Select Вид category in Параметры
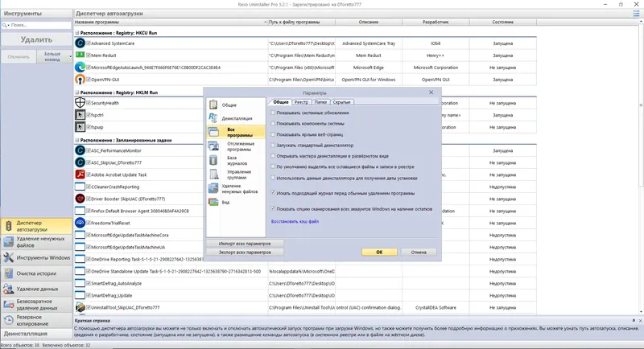Image resolution: width=644 pixels, height=349 pixels. click(x=236, y=202)
